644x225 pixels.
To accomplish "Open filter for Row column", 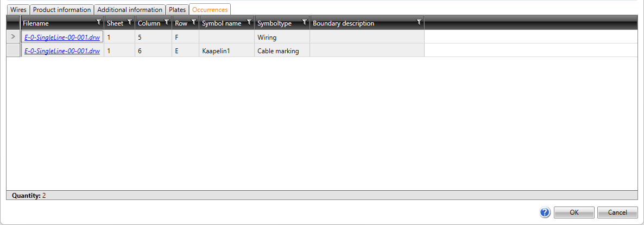I will coord(193,23).
